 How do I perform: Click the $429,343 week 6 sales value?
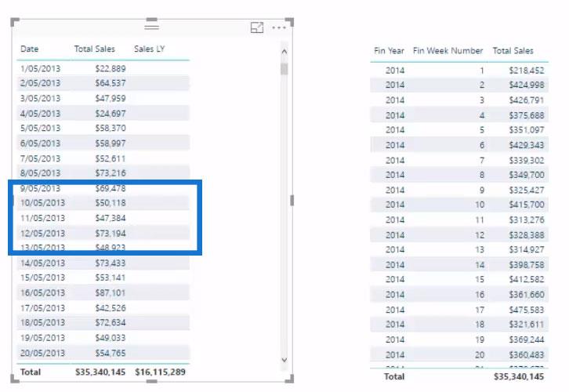[x=526, y=145]
